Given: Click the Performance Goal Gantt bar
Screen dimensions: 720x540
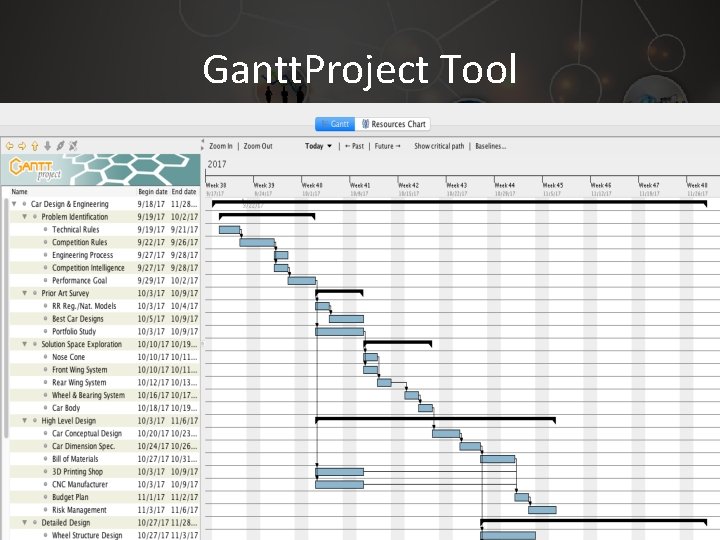Looking at the screenshot, I should [x=302, y=281].
